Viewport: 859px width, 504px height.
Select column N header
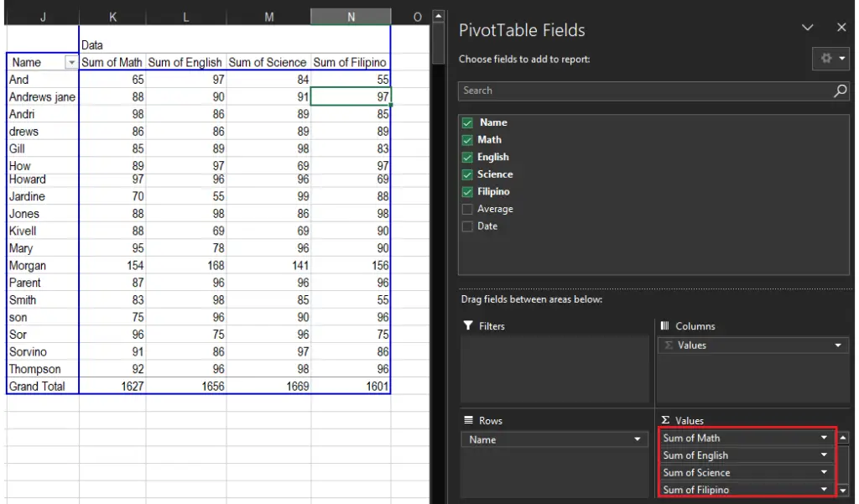click(350, 17)
